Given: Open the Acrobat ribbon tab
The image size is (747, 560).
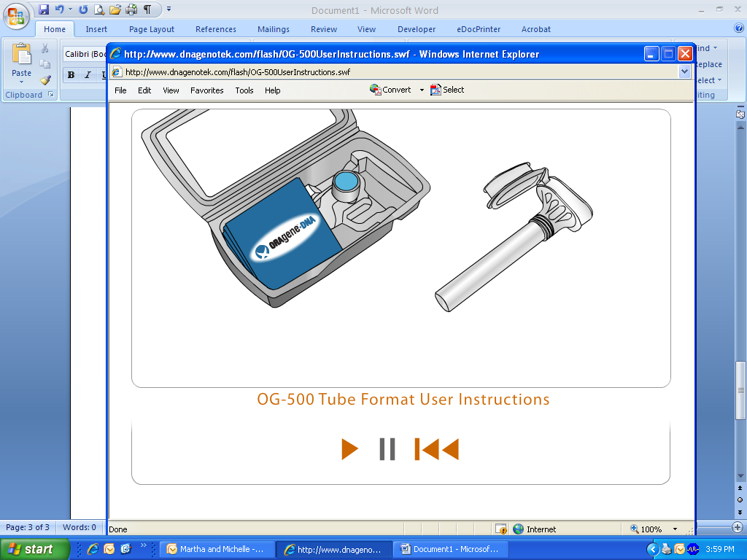Looking at the screenshot, I should coord(536,29).
